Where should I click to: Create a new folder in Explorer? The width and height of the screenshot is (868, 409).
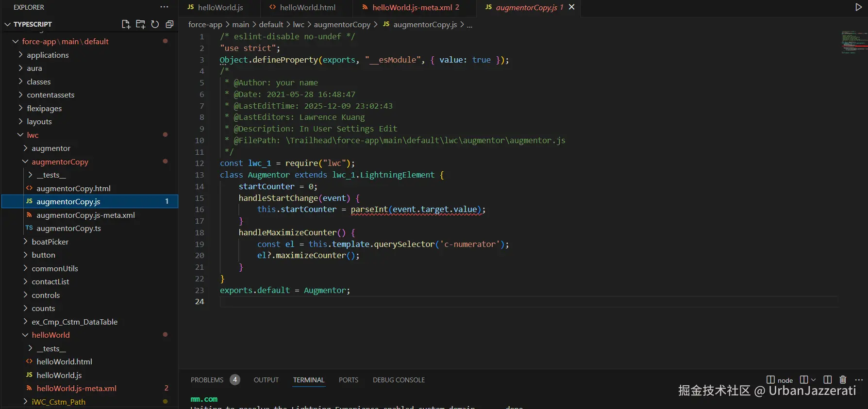coord(140,24)
